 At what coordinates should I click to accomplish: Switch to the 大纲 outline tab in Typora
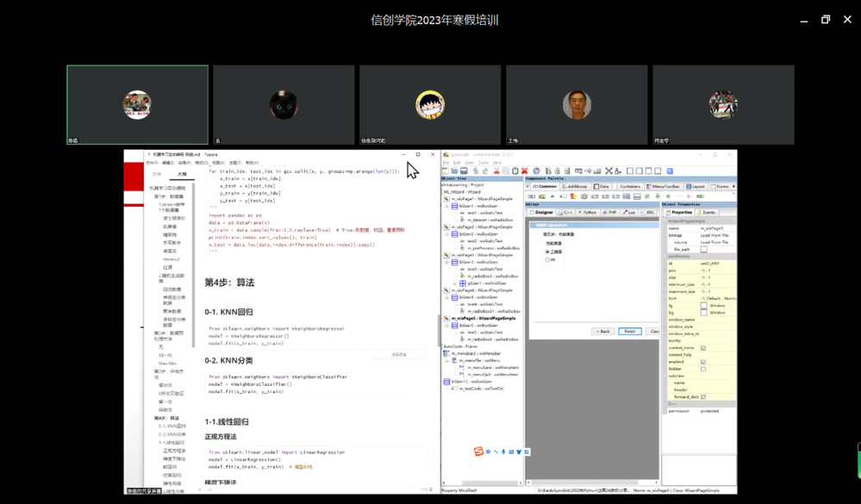182,174
